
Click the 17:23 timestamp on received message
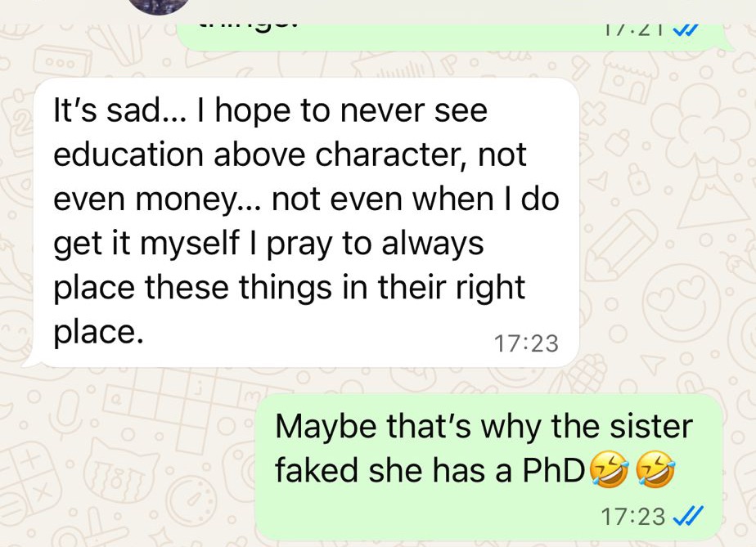tap(526, 343)
